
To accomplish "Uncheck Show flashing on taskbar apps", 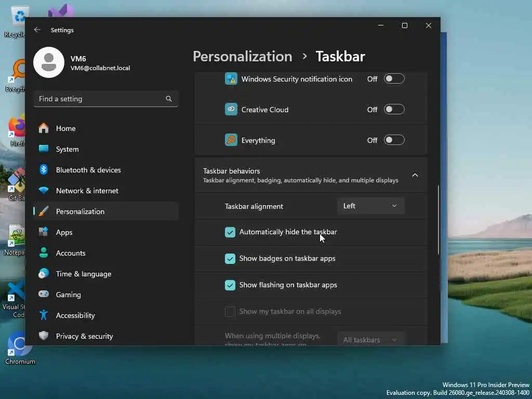I will coord(230,285).
